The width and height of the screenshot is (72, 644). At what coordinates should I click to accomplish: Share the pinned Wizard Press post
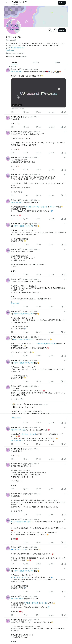pyautogui.click(x=65, y=112)
